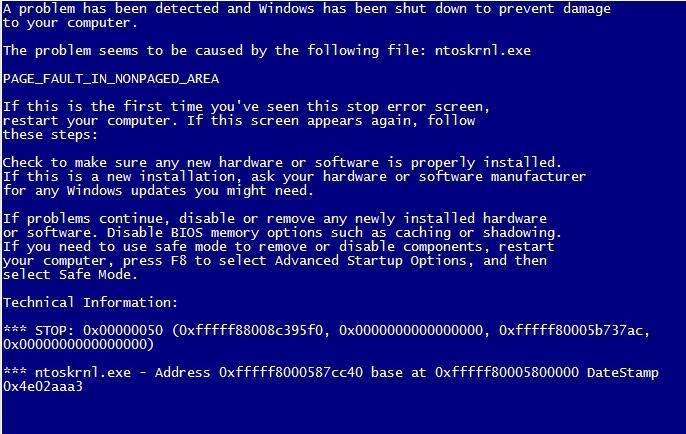Click the DateStamp label
This screenshot has width=686, height=434.
623,373
